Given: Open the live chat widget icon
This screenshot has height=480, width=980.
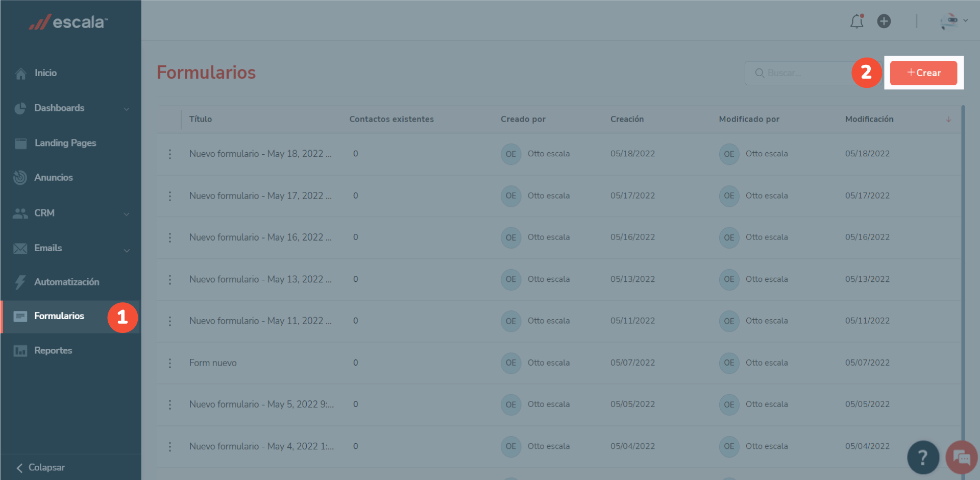Looking at the screenshot, I should pos(962,457).
